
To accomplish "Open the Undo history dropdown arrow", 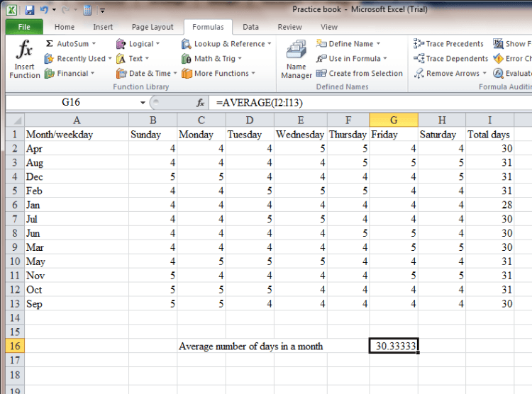I will (54, 10).
